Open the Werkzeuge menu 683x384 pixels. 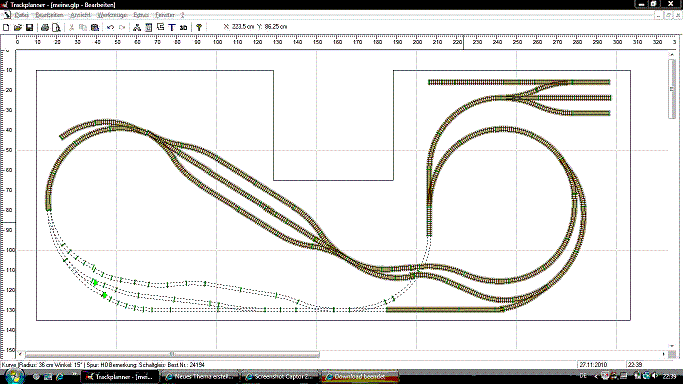[112, 15]
